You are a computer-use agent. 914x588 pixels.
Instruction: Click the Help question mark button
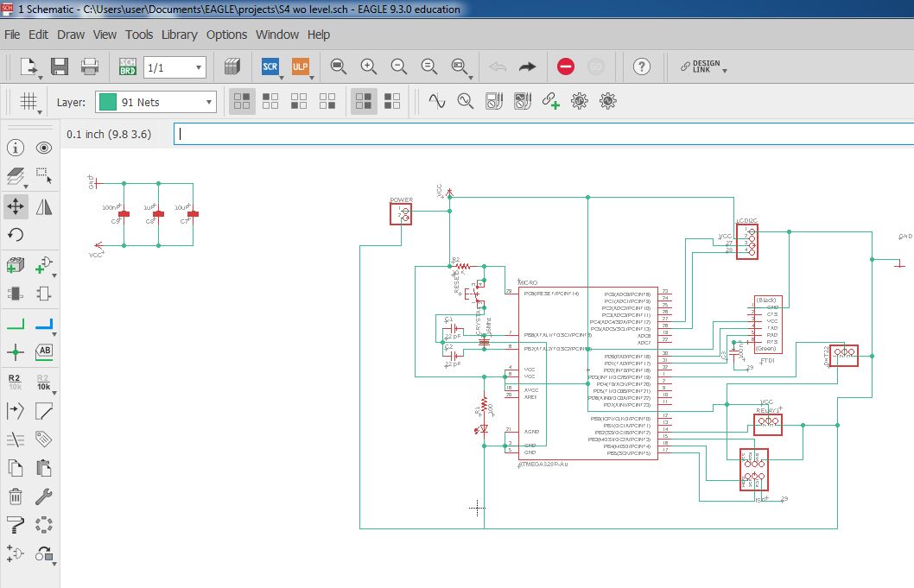(641, 66)
